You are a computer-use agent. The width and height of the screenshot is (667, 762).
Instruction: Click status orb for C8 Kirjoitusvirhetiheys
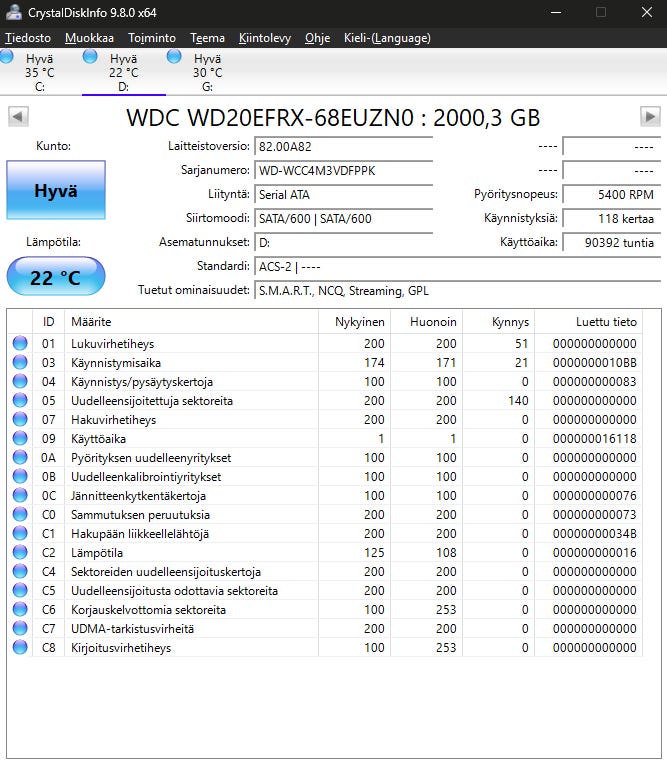20,647
